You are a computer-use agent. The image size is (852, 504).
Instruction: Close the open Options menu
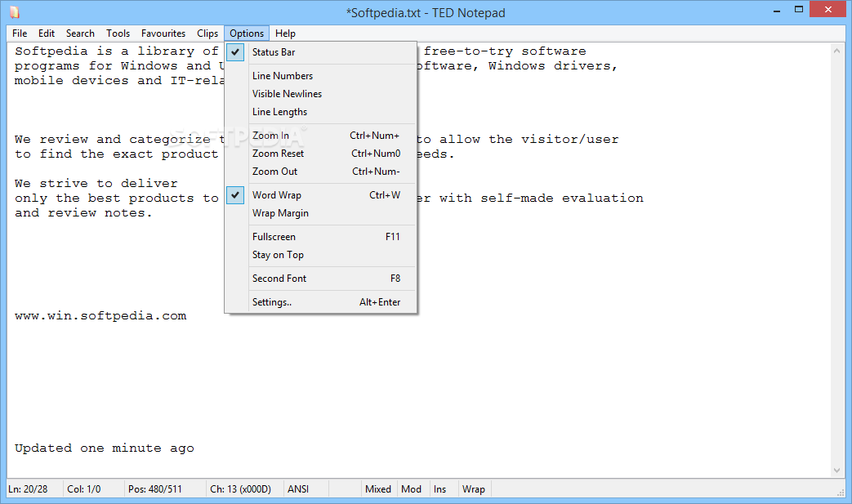(247, 33)
